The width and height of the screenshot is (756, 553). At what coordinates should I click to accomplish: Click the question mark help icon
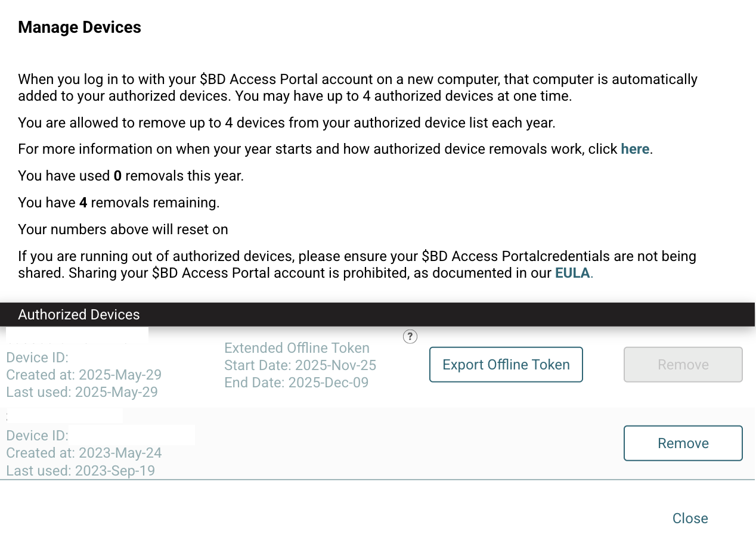[x=410, y=337]
